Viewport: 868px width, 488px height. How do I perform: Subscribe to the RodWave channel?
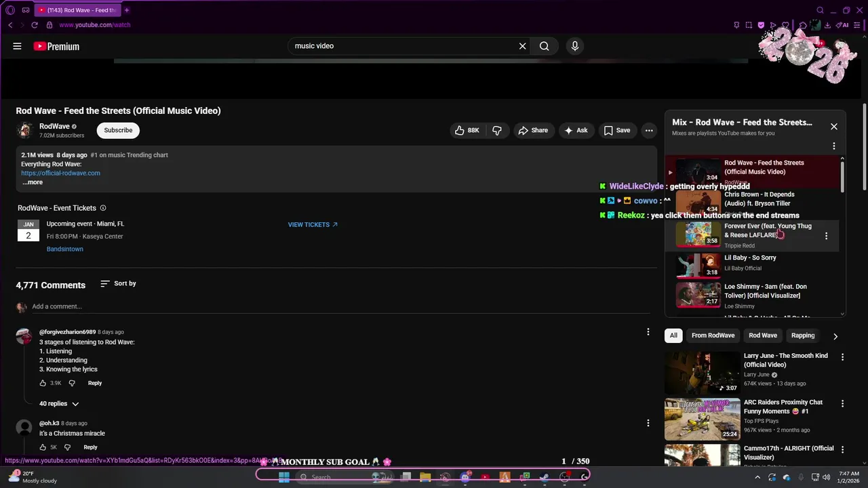point(118,130)
